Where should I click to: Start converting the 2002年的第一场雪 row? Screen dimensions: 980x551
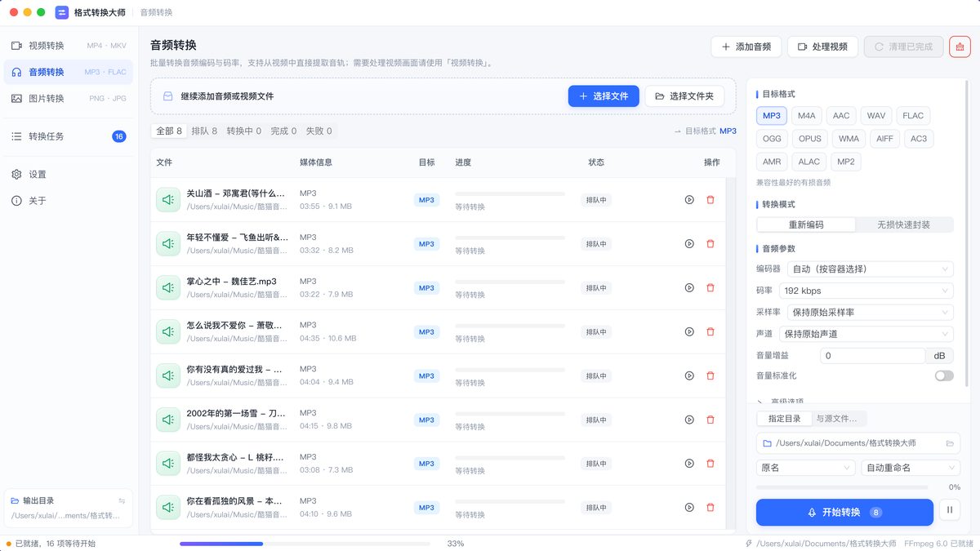tap(689, 420)
